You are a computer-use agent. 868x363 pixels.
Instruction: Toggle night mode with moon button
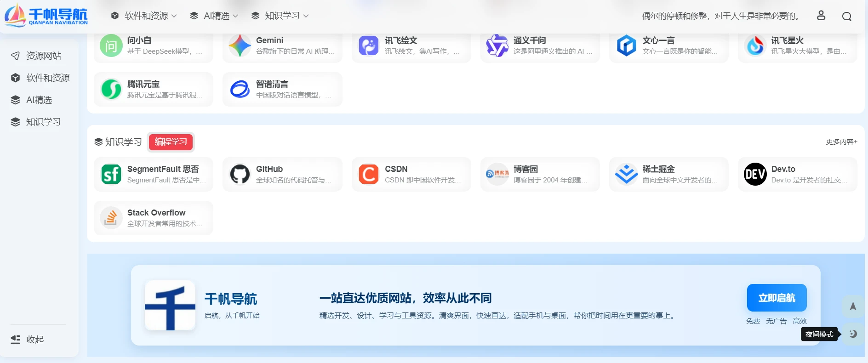tap(853, 334)
